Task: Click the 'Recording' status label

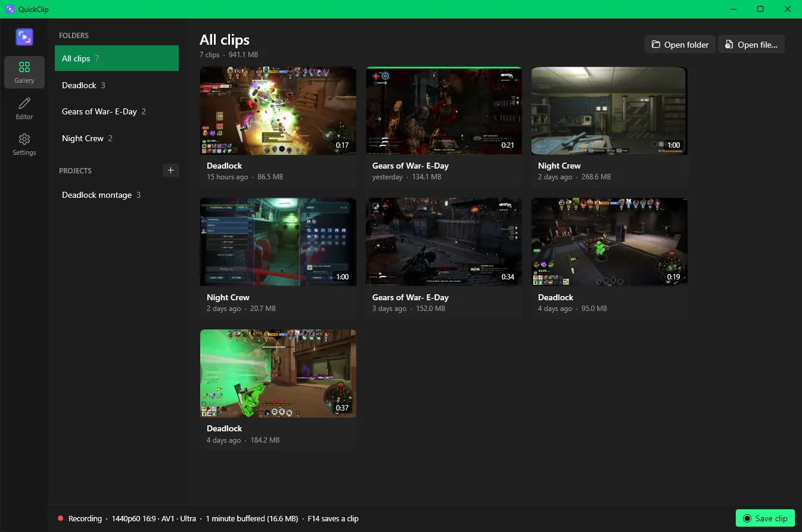Action: click(x=85, y=518)
